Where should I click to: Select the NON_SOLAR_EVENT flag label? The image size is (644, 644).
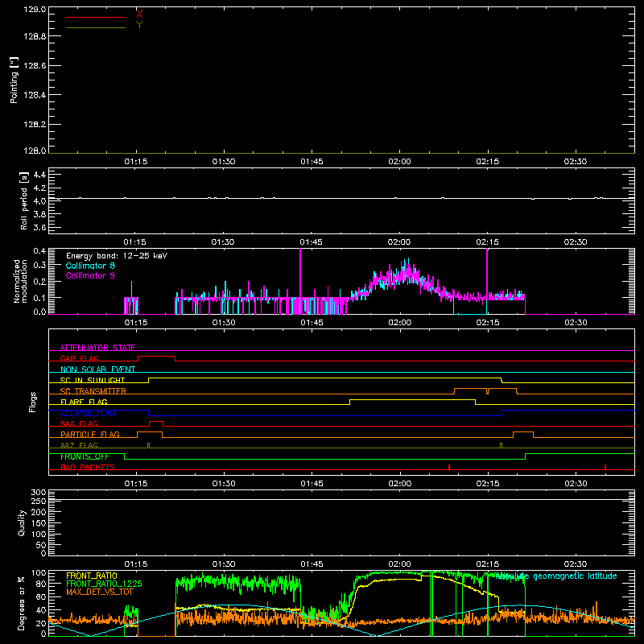(x=97, y=369)
